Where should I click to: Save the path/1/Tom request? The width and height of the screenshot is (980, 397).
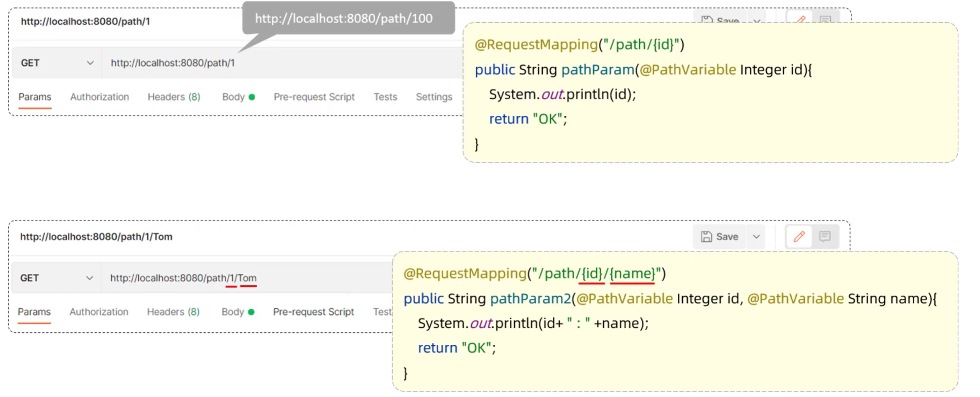click(719, 236)
